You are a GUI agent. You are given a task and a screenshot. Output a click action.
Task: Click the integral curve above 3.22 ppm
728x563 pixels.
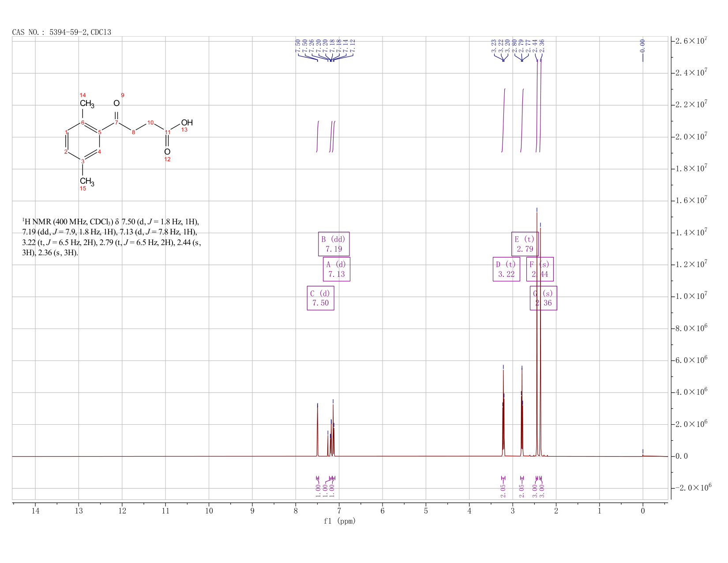point(503,120)
